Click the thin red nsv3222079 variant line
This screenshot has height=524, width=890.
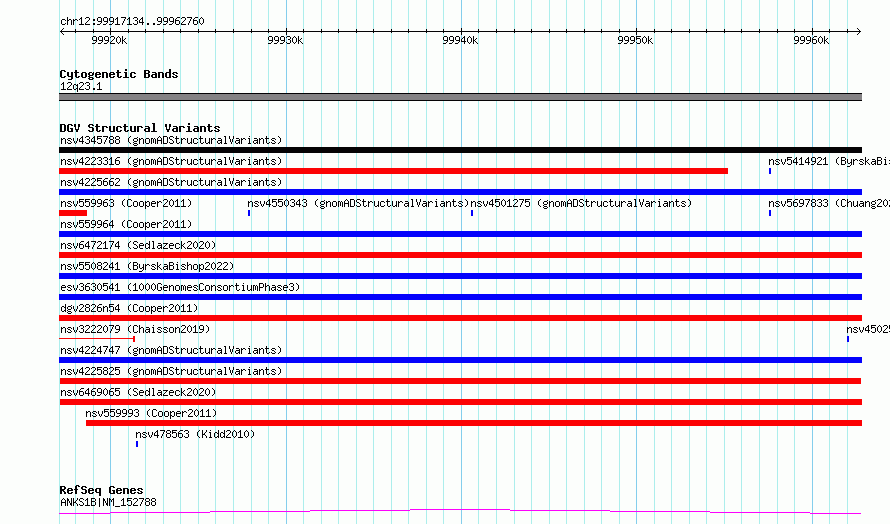pyautogui.click(x=96, y=339)
